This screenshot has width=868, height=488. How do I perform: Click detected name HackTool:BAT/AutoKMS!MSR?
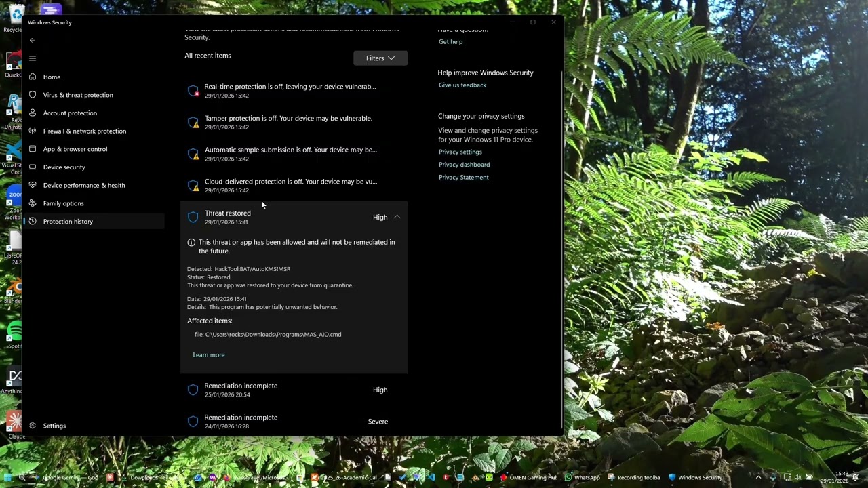pyautogui.click(x=252, y=269)
